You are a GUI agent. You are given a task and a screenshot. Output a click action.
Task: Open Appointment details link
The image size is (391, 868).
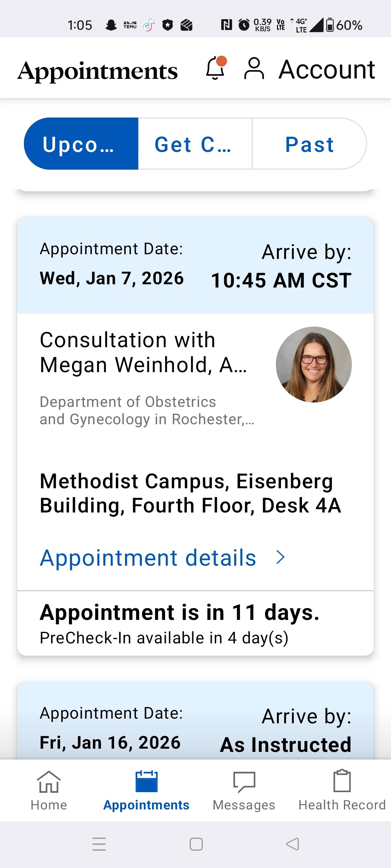pos(148,557)
